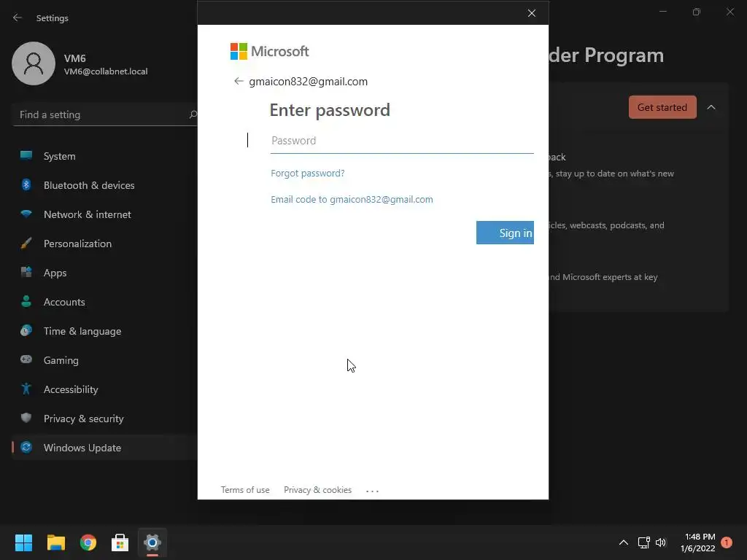
Task: Select Gaming in the Settings sidebar
Action: [104, 360]
